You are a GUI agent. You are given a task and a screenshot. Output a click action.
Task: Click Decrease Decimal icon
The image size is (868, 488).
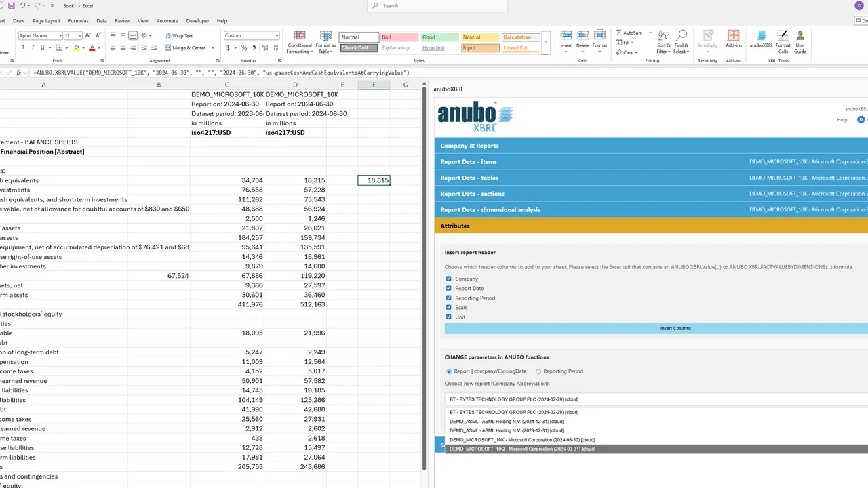[275, 48]
